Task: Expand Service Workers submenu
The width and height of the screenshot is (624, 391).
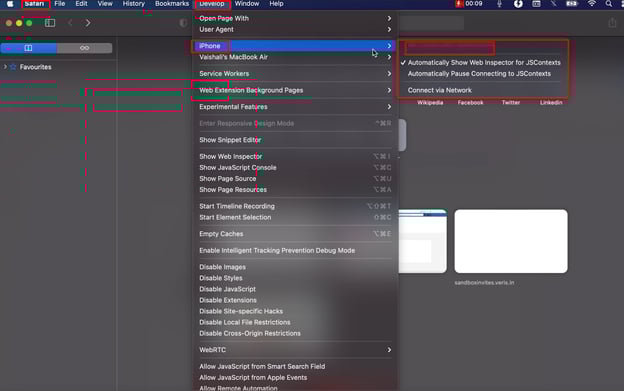Action: [x=295, y=74]
